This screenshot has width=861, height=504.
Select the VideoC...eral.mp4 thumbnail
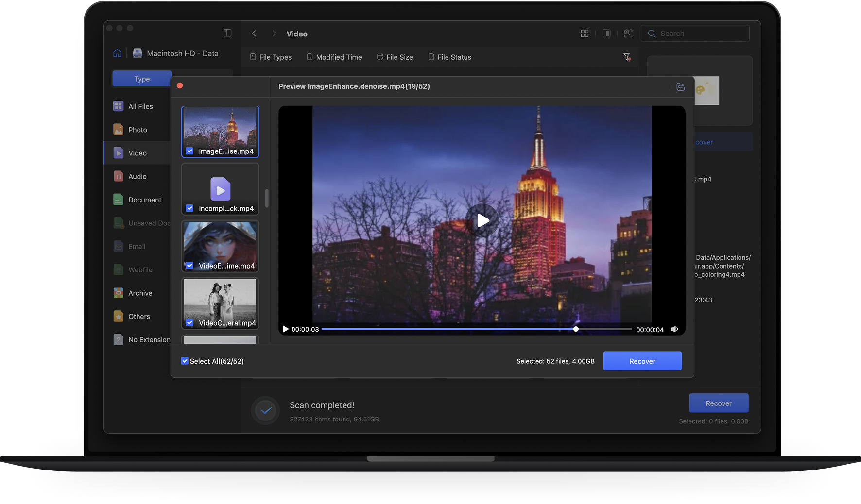click(x=220, y=299)
